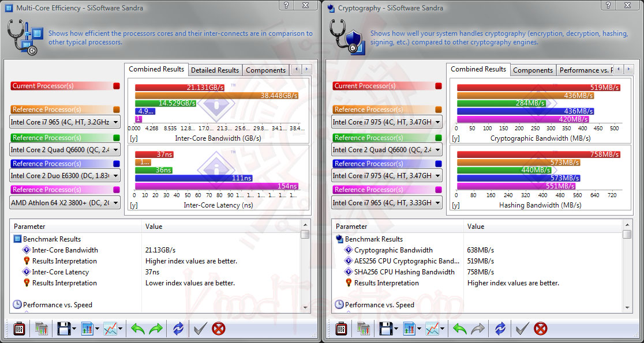Click the [y] axis toggle of Inter-Core Bandwidth chart
This screenshot has width=644, height=343.
pyautogui.click(x=133, y=138)
